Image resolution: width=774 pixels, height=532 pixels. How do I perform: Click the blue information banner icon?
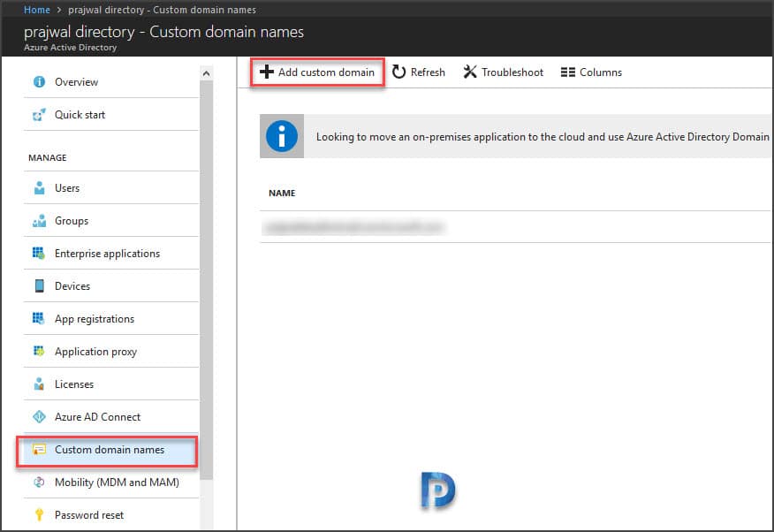pyautogui.click(x=282, y=136)
